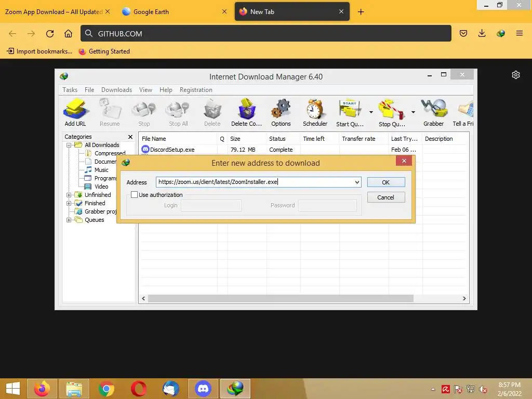This screenshot has width=532, height=399.
Task: Switch to the Zoom App Download tab
Action: (54, 12)
